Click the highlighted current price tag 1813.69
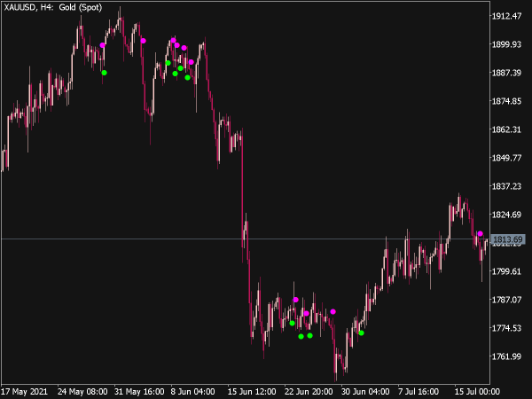 508,239
